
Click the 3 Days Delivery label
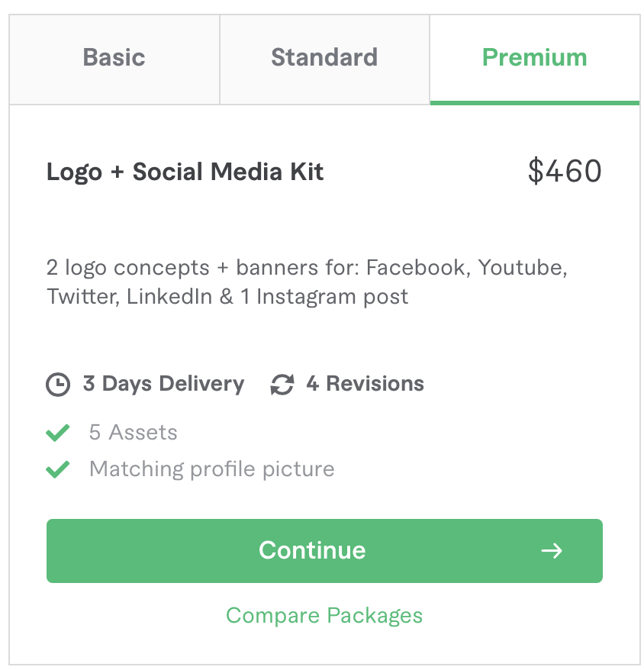(x=163, y=384)
